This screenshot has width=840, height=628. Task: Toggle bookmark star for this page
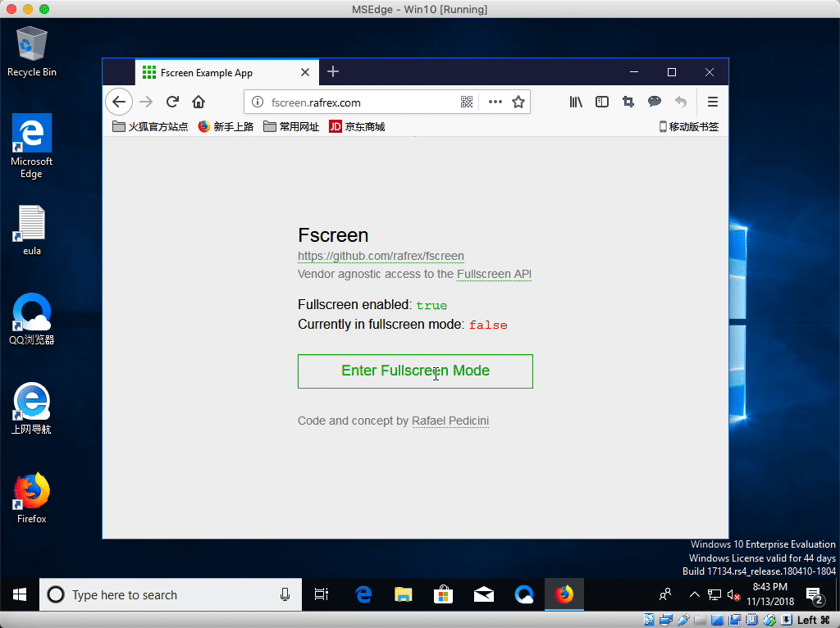(518, 102)
